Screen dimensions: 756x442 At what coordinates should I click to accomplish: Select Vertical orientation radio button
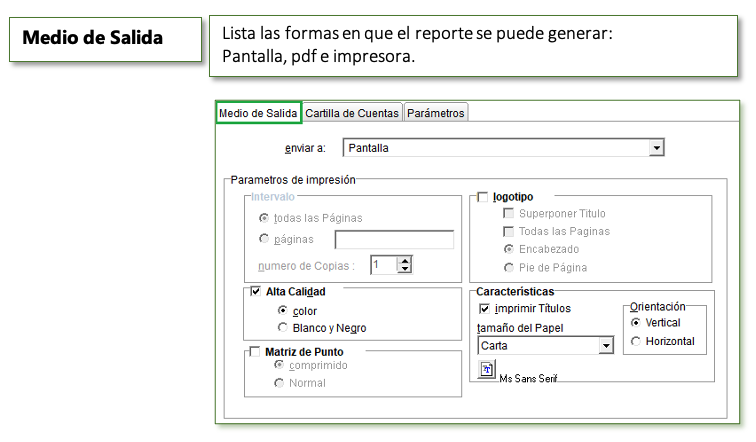[x=636, y=323]
